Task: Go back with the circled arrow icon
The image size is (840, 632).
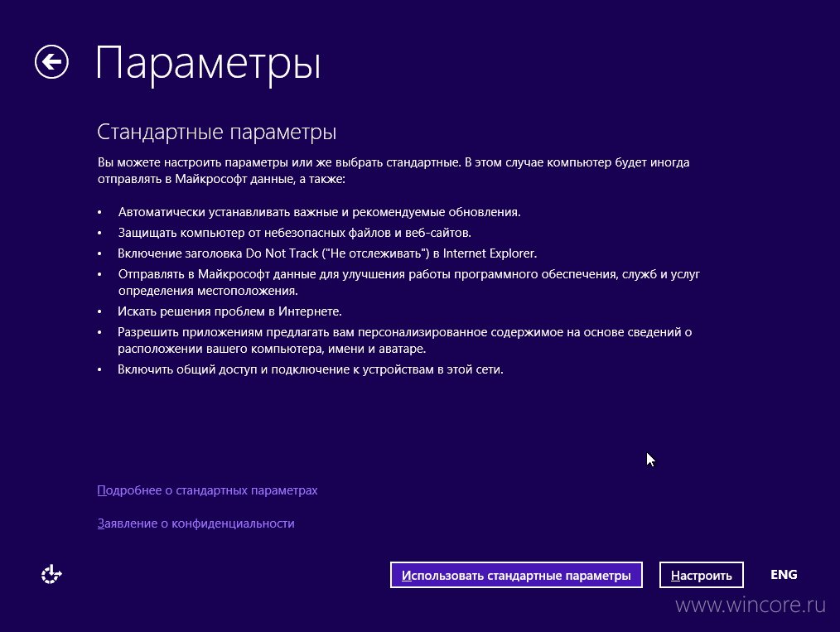Action: click(x=51, y=61)
